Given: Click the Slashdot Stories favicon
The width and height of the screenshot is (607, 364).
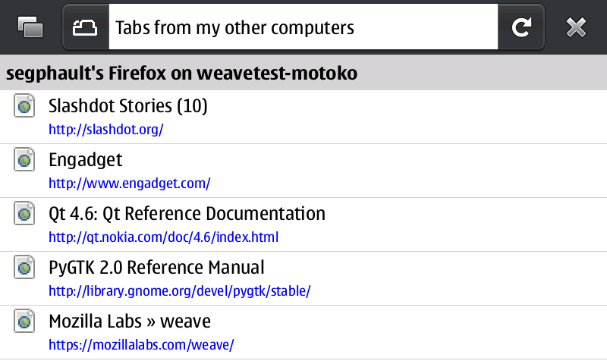Looking at the screenshot, I should pyautogui.click(x=24, y=105).
